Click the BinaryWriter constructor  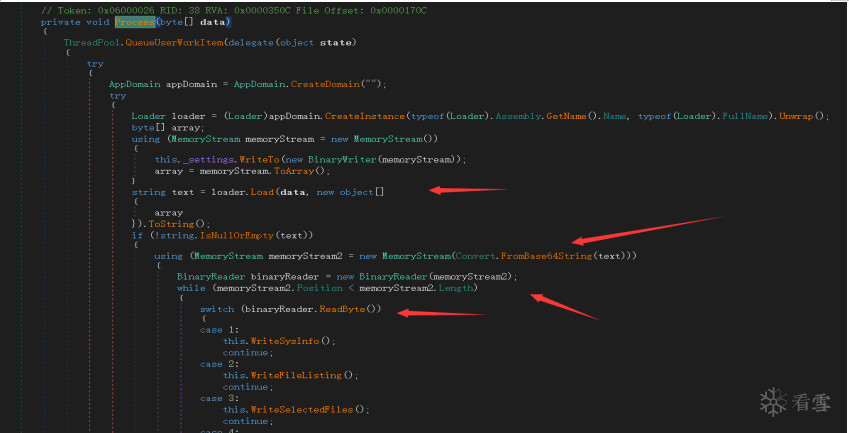[342, 160]
